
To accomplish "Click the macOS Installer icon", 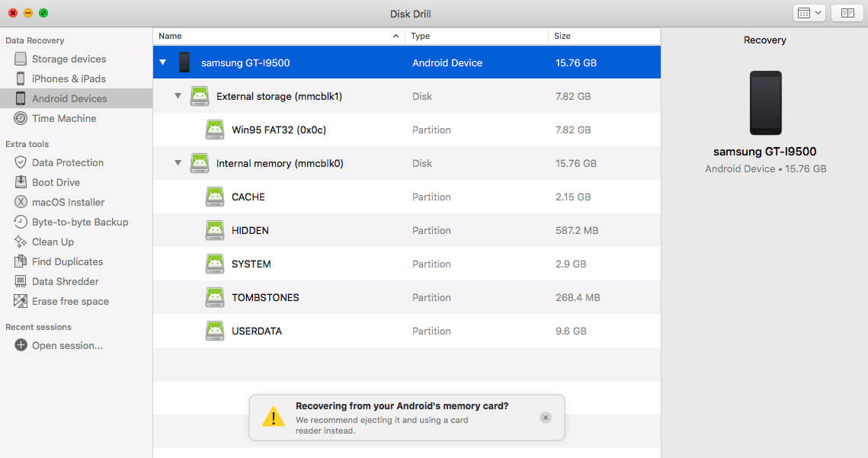I will [x=21, y=202].
